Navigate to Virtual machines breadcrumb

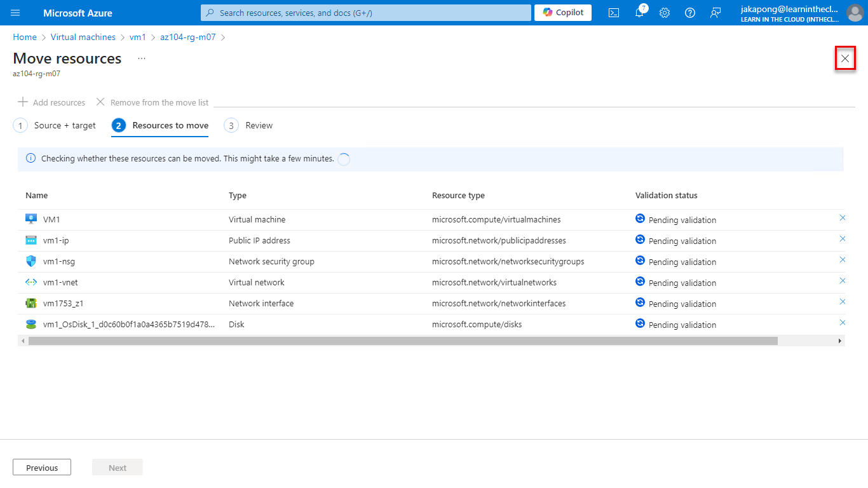83,37
